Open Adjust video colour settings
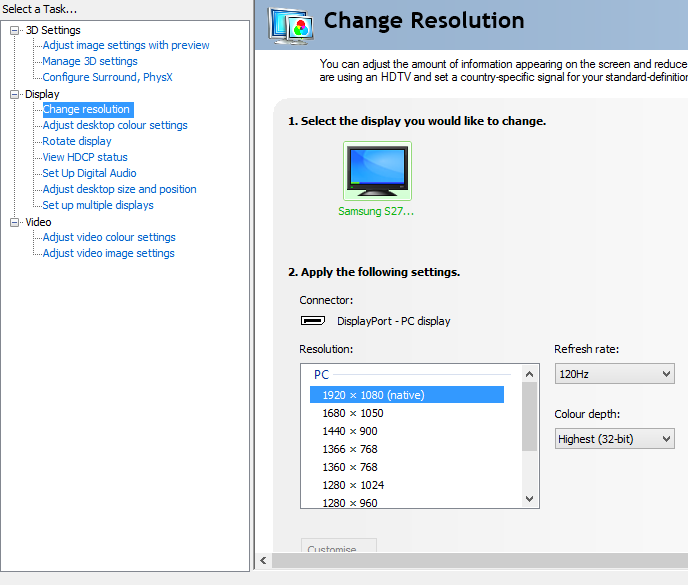Image resolution: width=688 pixels, height=585 pixels. tap(109, 237)
